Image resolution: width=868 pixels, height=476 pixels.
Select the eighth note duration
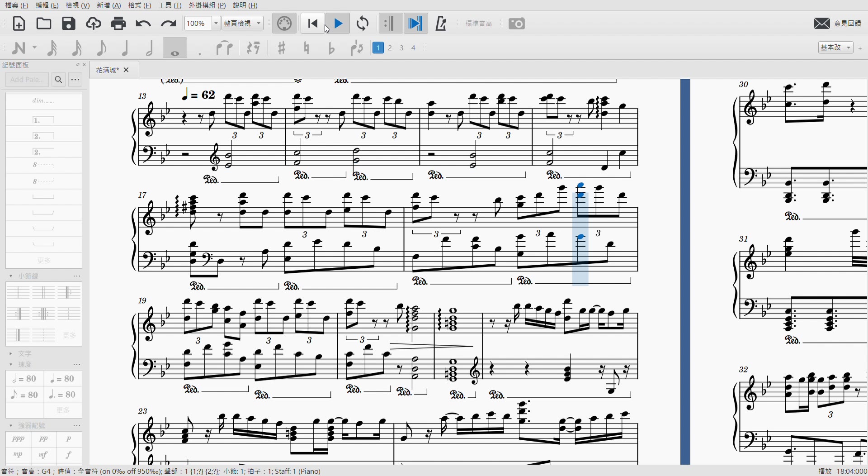click(102, 48)
